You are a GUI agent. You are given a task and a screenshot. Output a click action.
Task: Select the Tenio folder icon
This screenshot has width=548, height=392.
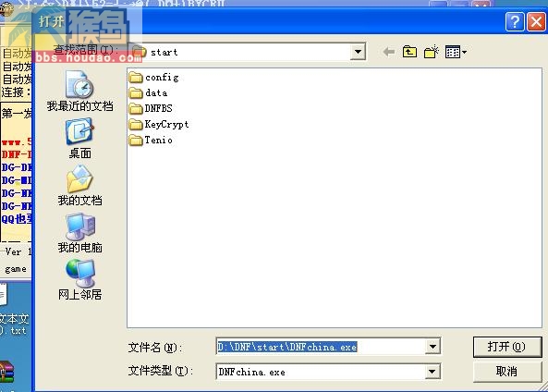[136, 140]
